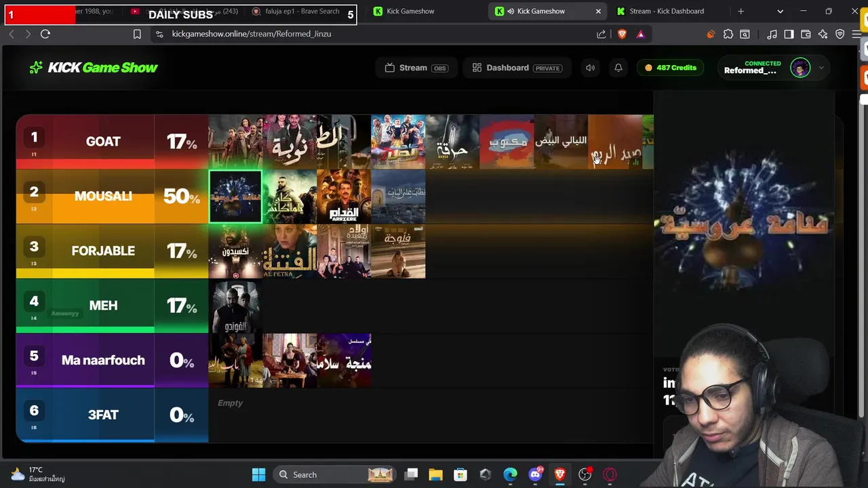Open the extensions puzzle-piece icon
868x488 pixels.
point(728,34)
